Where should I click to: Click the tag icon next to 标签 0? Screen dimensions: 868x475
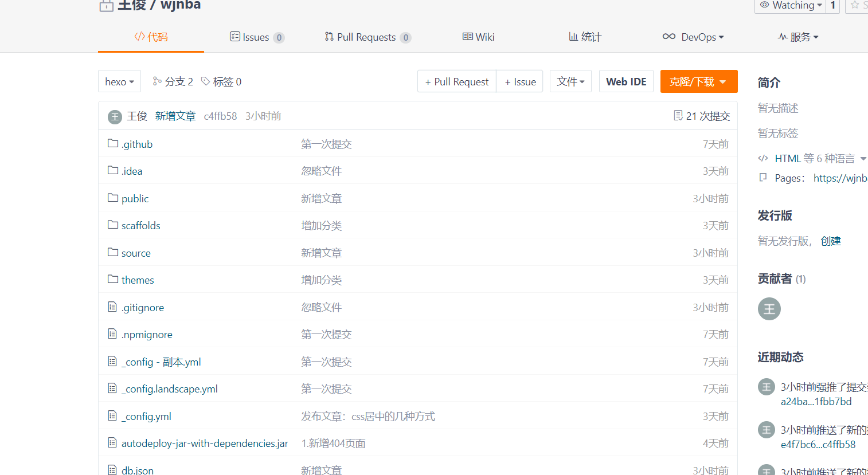[x=205, y=81]
